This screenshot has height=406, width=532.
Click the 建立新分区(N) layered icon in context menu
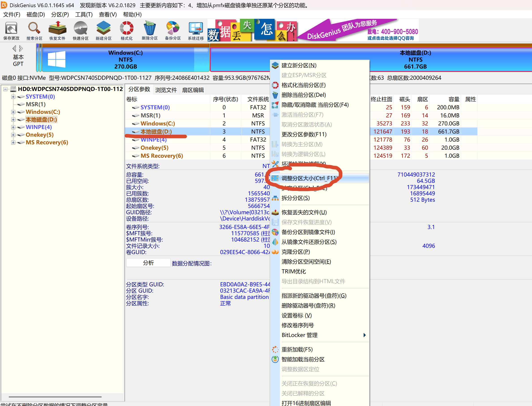pos(275,65)
